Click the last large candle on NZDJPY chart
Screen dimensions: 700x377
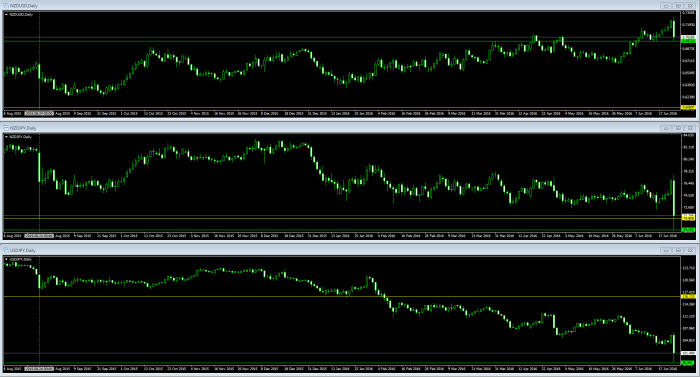674,198
